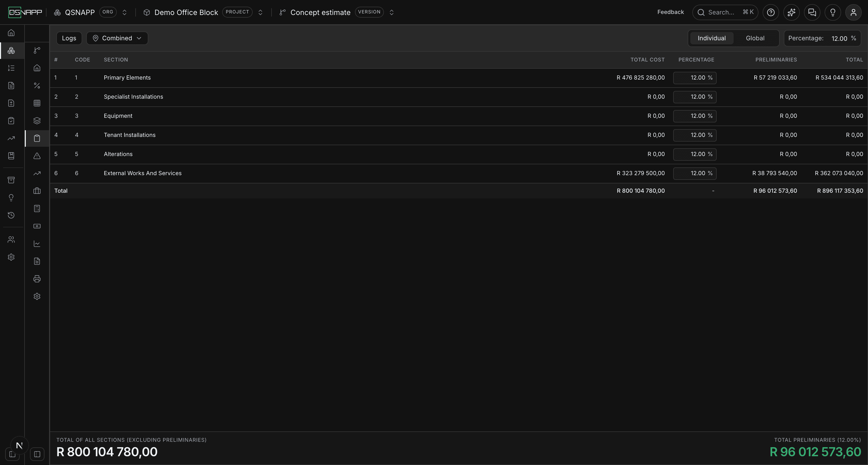
Task: Open the branch icon in secondary sidebar
Action: coord(37,50)
